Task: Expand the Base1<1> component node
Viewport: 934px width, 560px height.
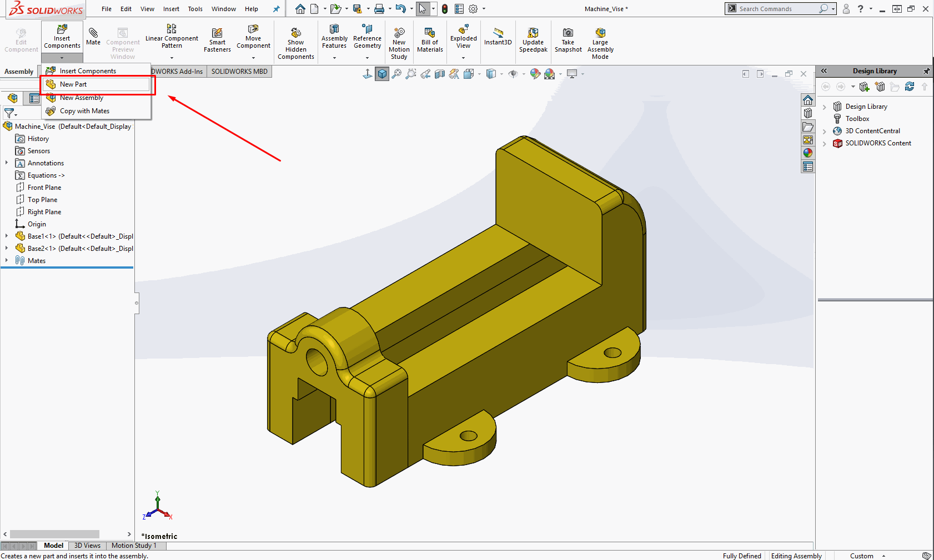Action: tap(7, 236)
